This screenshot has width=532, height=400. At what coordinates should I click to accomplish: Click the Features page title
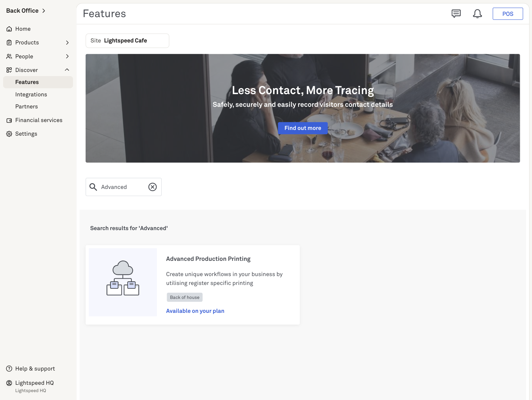click(x=104, y=14)
